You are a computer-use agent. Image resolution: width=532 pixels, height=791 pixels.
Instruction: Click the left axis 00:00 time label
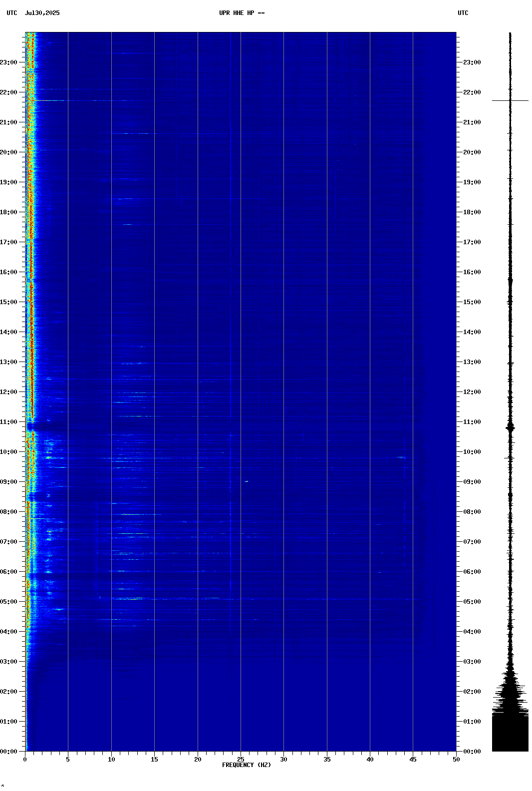click(8, 752)
